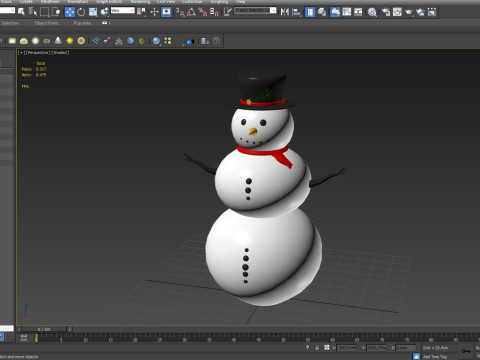Image resolution: width=480 pixels, height=360 pixels.
Task: Open the [Shaded] viewport menu
Action: click(60, 53)
